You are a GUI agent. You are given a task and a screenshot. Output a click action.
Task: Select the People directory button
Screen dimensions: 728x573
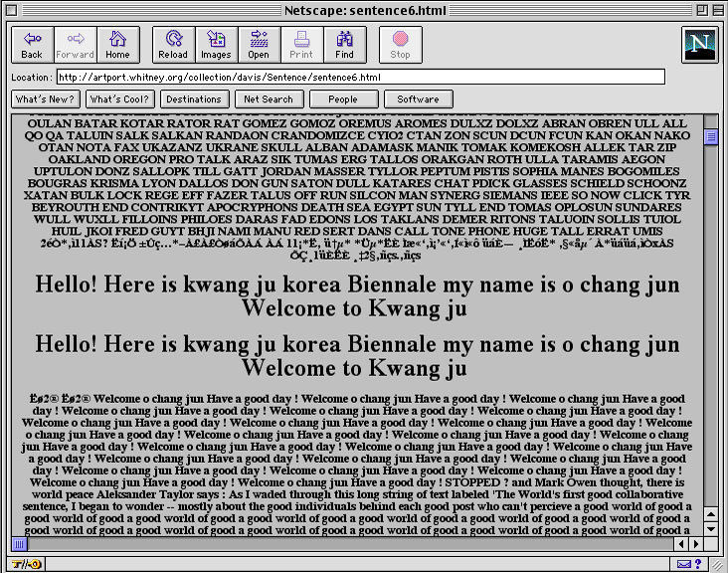click(x=343, y=98)
